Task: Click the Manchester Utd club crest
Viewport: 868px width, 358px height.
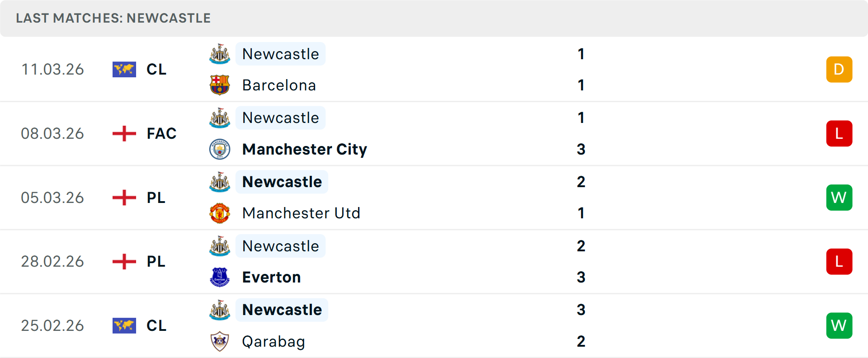Action: (220, 213)
